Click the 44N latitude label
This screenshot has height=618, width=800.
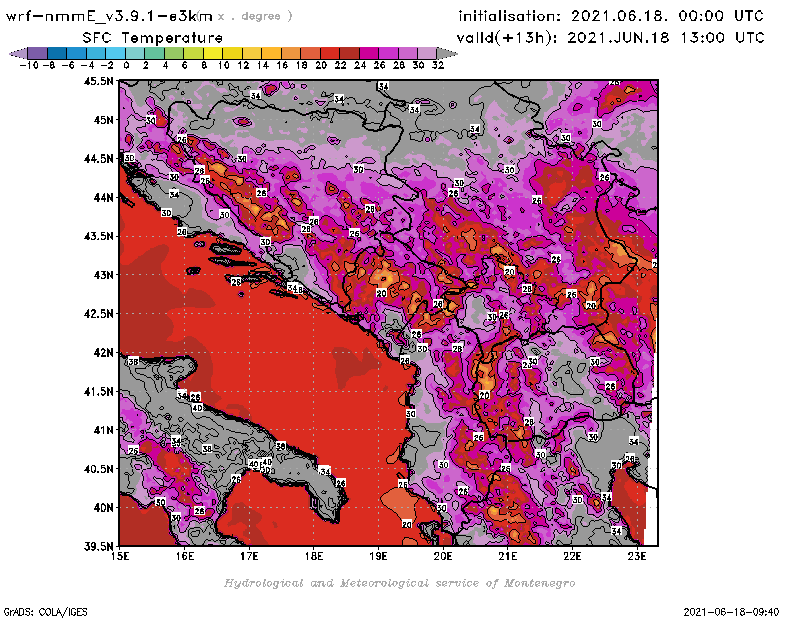103,197
